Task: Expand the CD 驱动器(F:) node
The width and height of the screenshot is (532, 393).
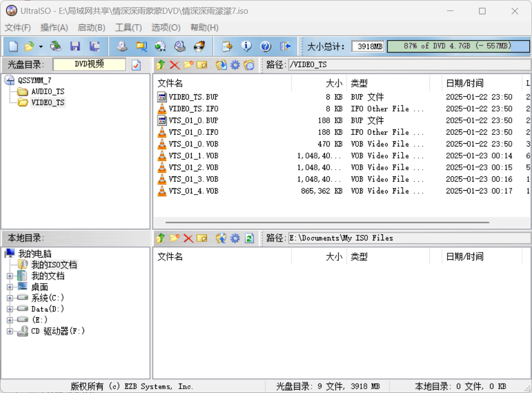Action: coord(10,331)
